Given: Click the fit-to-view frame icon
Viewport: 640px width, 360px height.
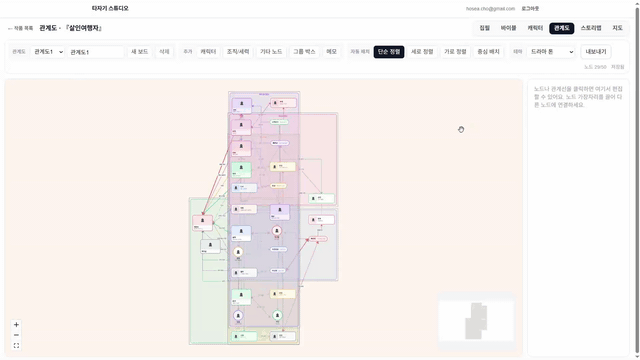Looking at the screenshot, I should pyautogui.click(x=16, y=346).
